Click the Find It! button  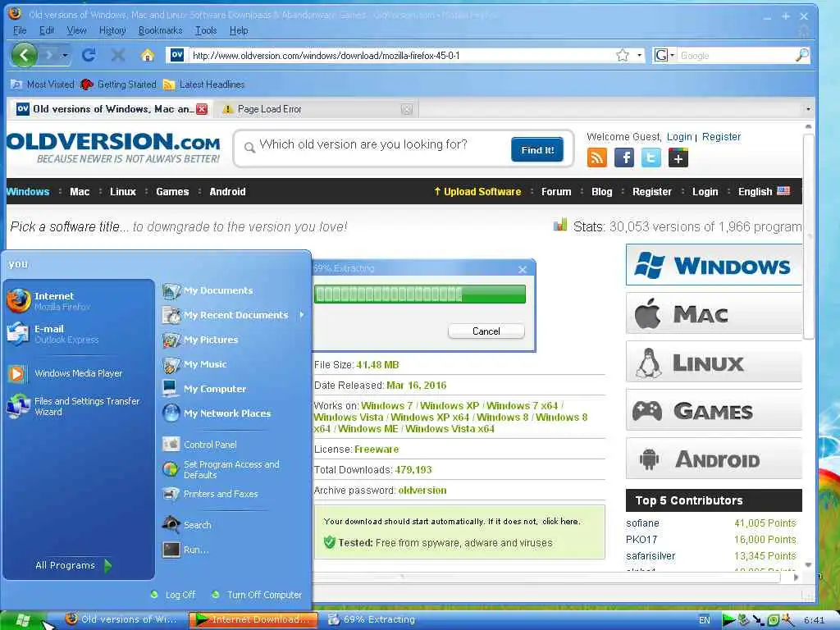(537, 149)
